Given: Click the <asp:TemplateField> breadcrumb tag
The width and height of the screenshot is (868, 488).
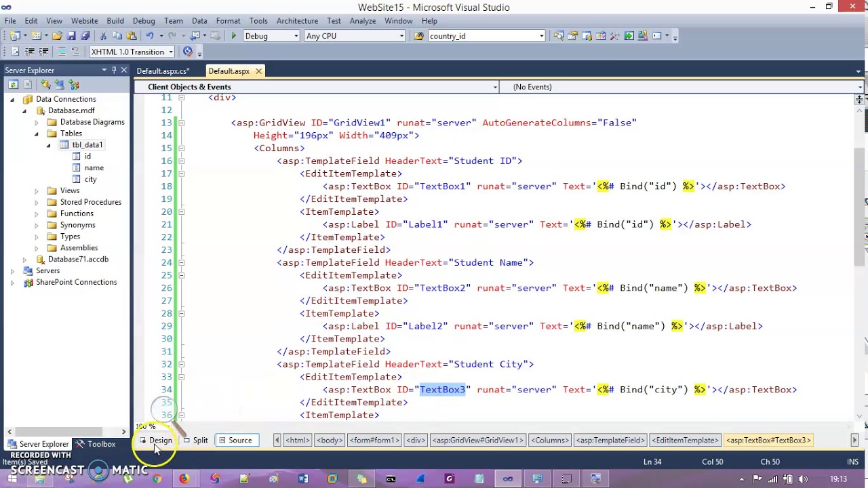Looking at the screenshot, I should pyautogui.click(x=610, y=440).
